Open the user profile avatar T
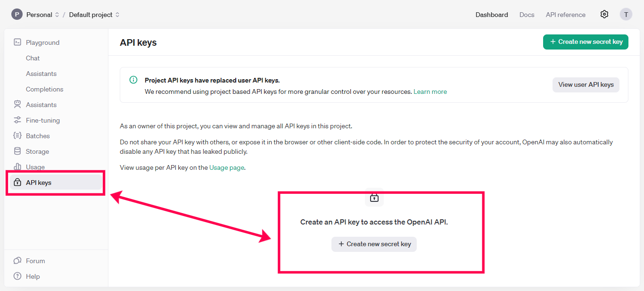 coord(626,15)
